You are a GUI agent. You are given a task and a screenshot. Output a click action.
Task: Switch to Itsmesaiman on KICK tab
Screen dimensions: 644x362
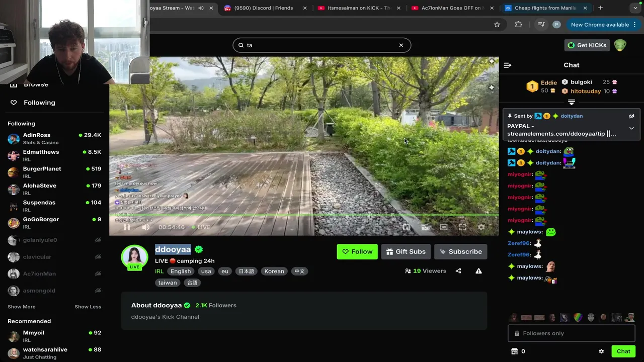pyautogui.click(x=359, y=8)
